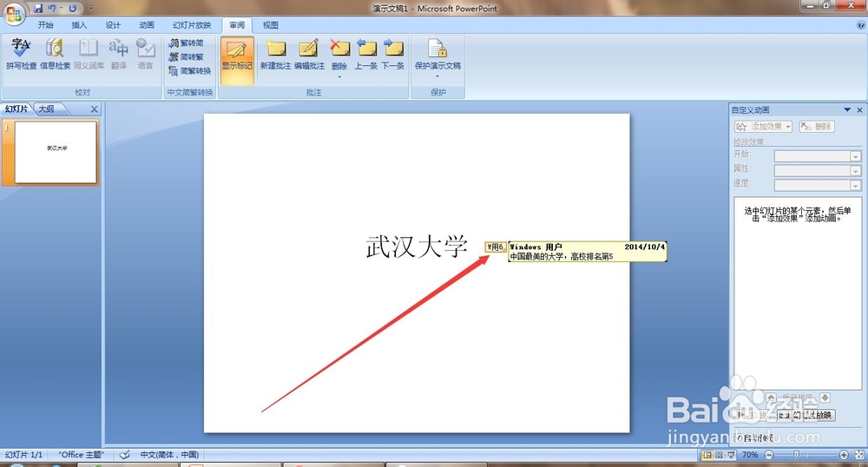Switch to normal view in status bar
The image size is (868, 467).
tap(707, 455)
